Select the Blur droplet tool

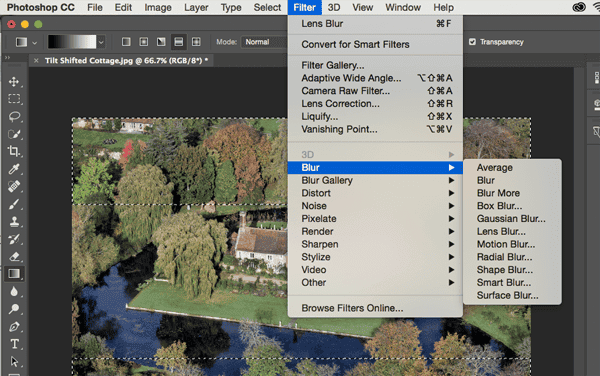(x=14, y=291)
